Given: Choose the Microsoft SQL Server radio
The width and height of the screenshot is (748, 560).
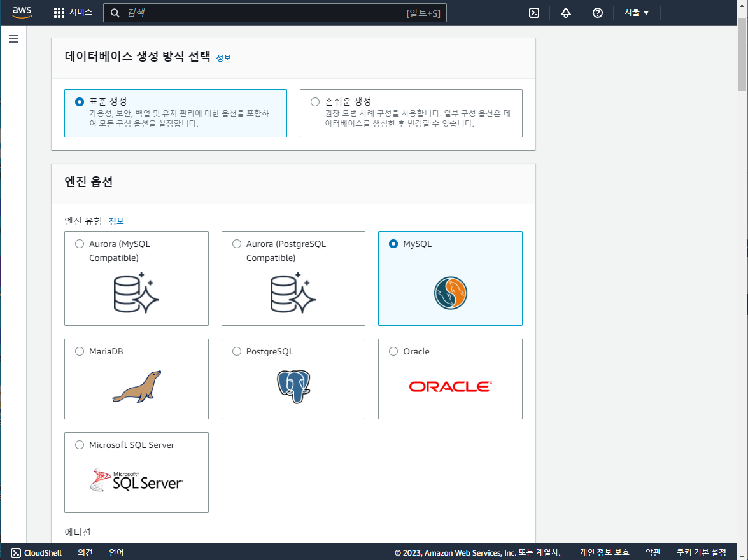Looking at the screenshot, I should [80, 445].
